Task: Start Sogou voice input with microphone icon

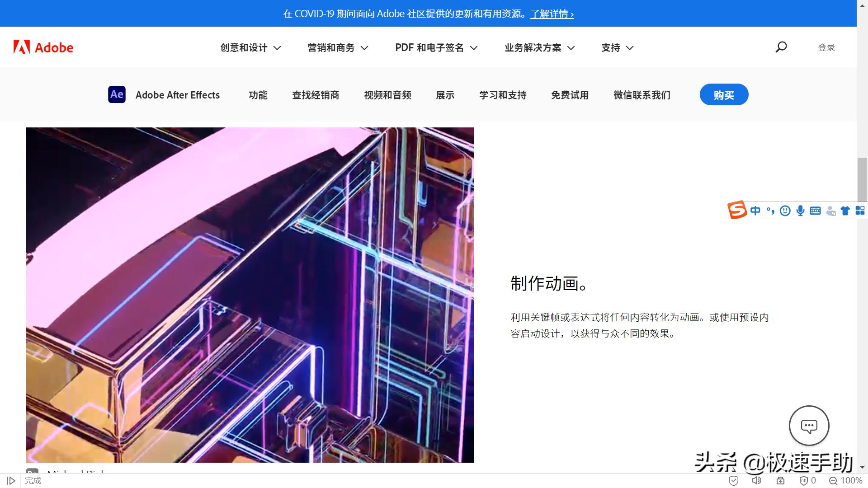Action: pyautogui.click(x=800, y=211)
